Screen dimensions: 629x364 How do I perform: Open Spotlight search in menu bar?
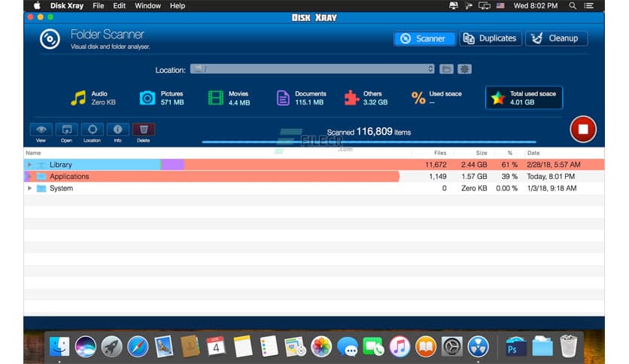(573, 5)
